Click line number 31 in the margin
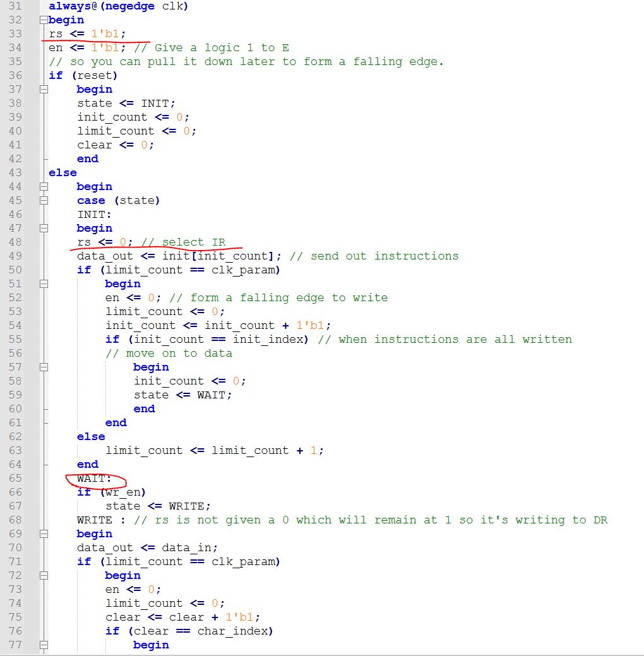644x656 pixels. pyautogui.click(x=15, y=6)
